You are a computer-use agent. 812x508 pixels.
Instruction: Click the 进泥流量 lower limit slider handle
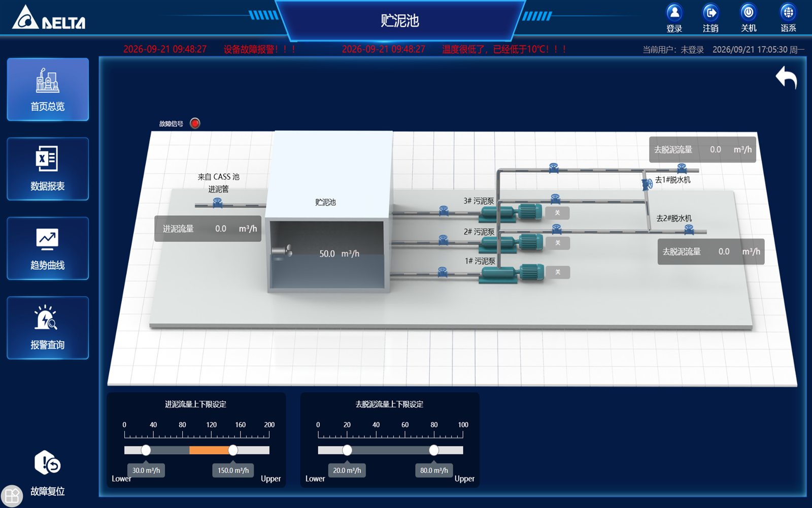pyautogui.click(x=146, y=450)
